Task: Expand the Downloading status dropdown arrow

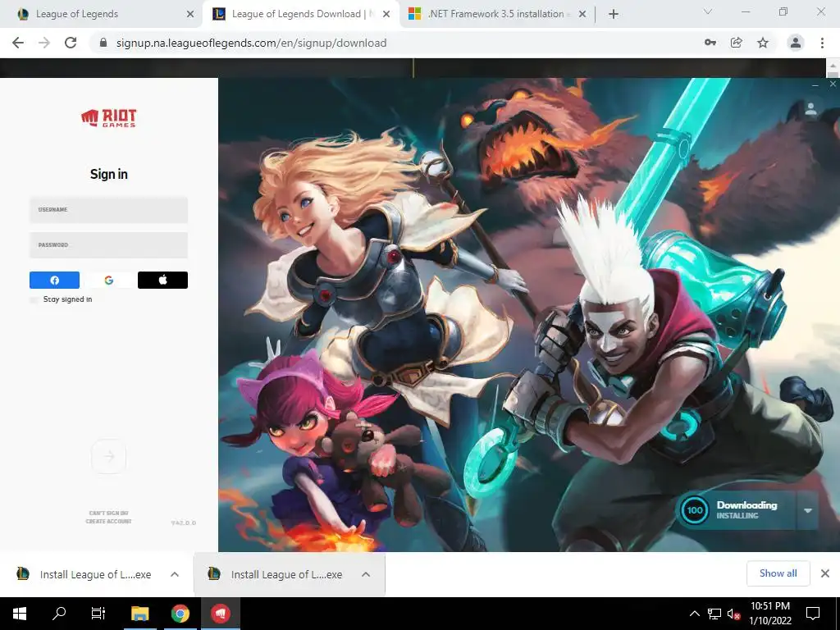Action: click(808, 510)
